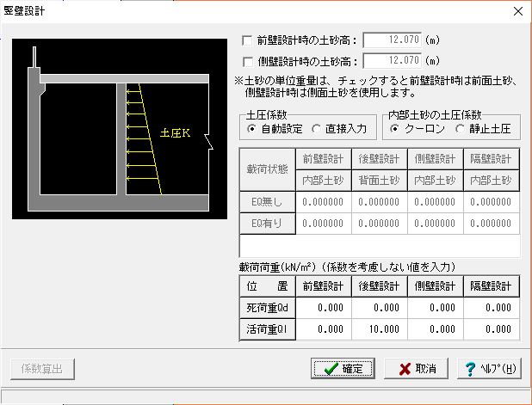Click the 側壁設計時の土砂高 value field
Viewport: 532px width, 405px height.
point(393,61)
